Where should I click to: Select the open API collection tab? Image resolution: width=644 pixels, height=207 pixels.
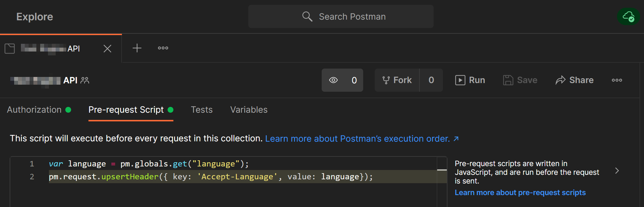click(61, 48)
